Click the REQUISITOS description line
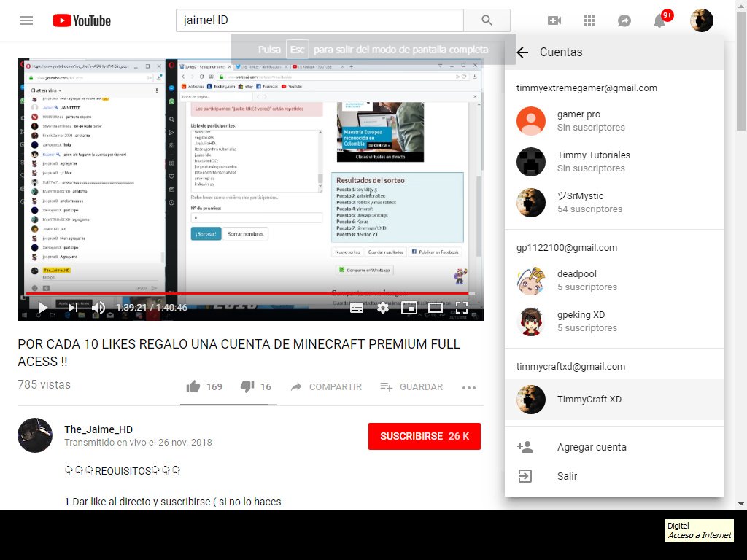Viewport: 747px width, 560px height. point(123,472)
